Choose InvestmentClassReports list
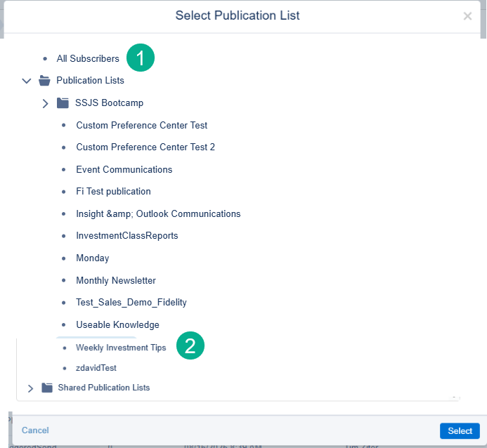This screenshot has height=448, width=487. pyautogui.click(x=126, y=236)
